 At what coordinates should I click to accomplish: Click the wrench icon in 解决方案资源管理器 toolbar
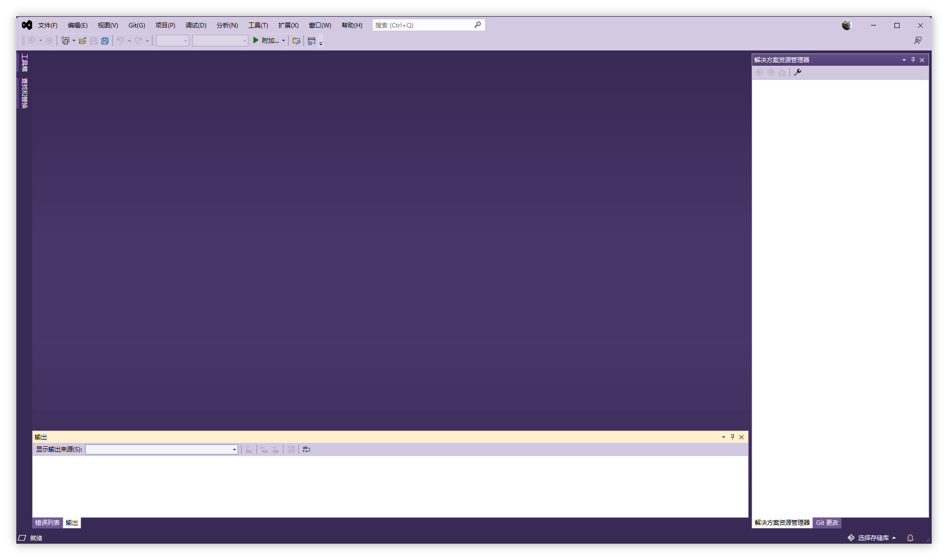pyautogui.click(x=798, y=72)
